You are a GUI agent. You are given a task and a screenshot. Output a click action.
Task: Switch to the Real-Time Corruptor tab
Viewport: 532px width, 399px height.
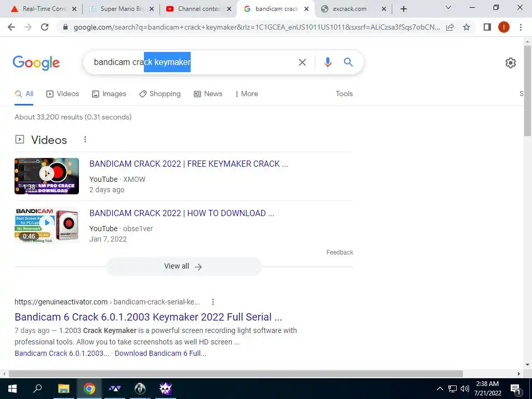[x=41, y=9]
